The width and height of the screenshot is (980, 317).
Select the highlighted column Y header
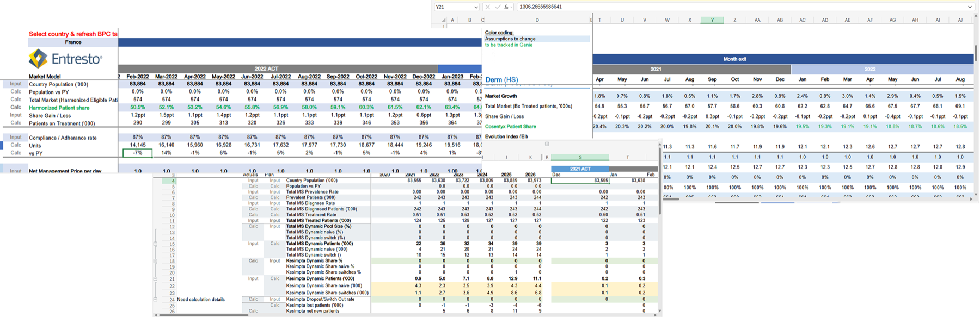(x=712, y=20)
